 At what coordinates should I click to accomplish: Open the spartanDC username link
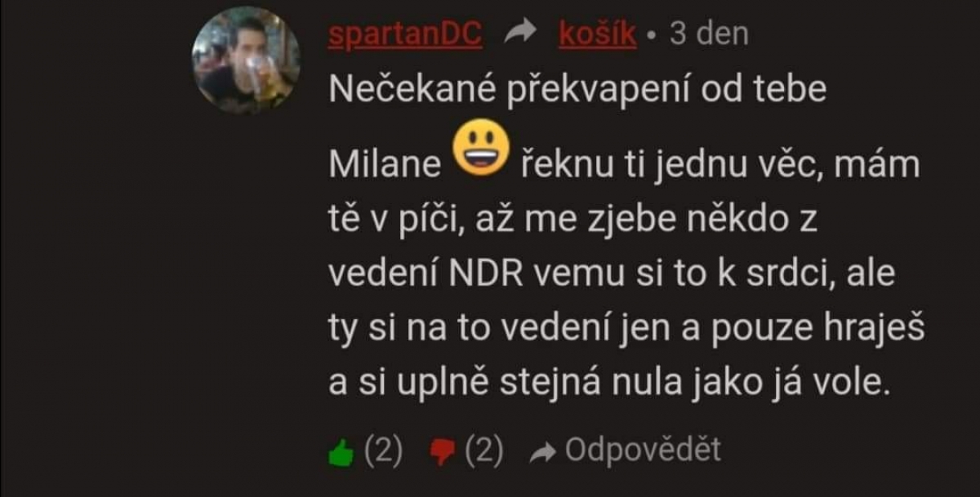pyautogui.click(x=405, y=34)
